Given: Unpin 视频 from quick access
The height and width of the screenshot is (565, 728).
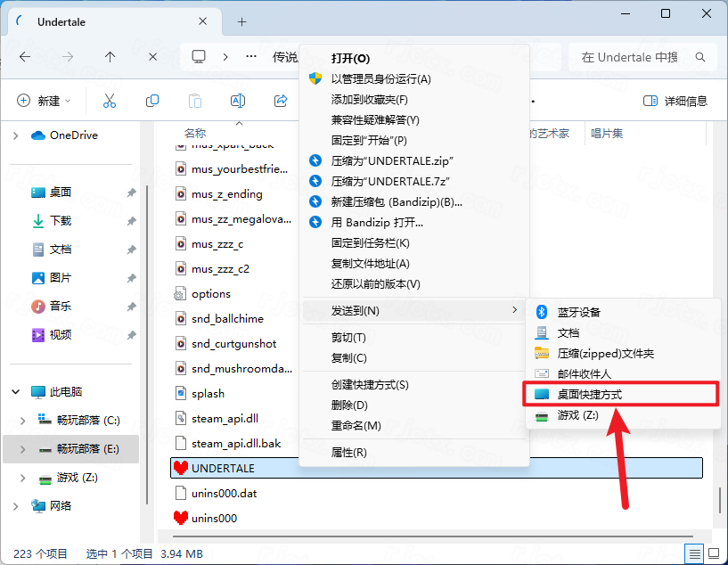Looking at the screenshot, I should 131,335.
